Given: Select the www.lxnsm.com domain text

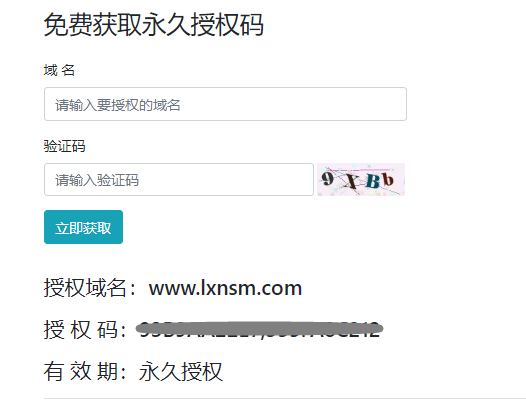Looking at the screenshot, I should tap(225, 288).
